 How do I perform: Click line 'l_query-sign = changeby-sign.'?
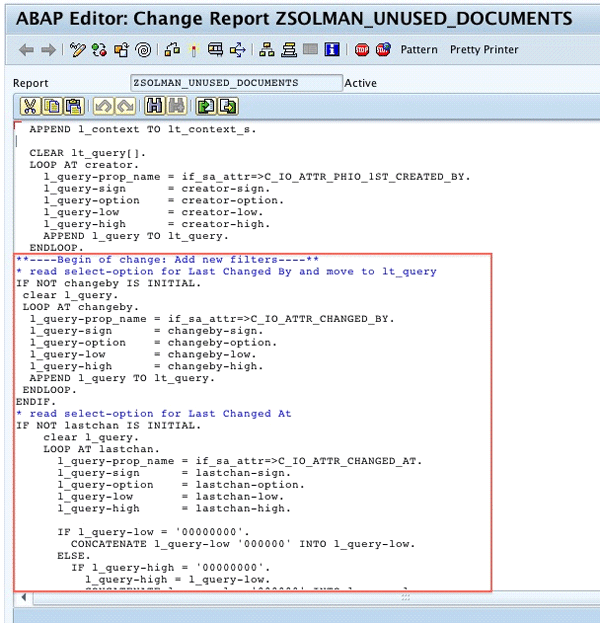pos(147,331)
